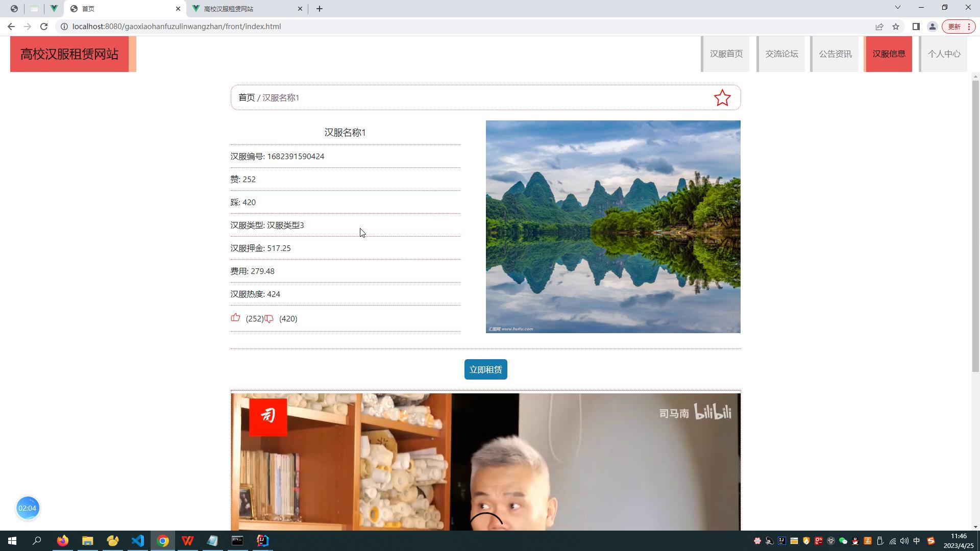Click the thumbs-down dislike icon
Image resolution: width=980 pixels, height=551 pixels.
pos(269,319)
